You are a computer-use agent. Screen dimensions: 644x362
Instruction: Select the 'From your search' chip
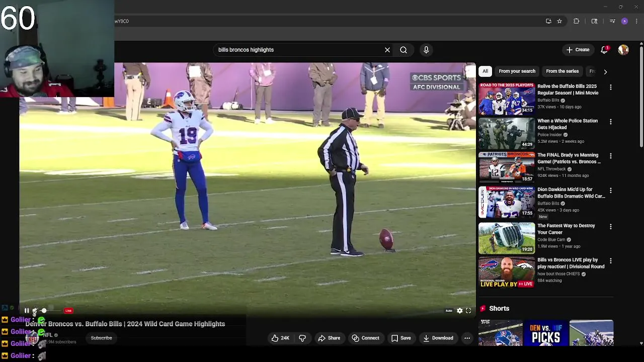click(x=517, y=71)
